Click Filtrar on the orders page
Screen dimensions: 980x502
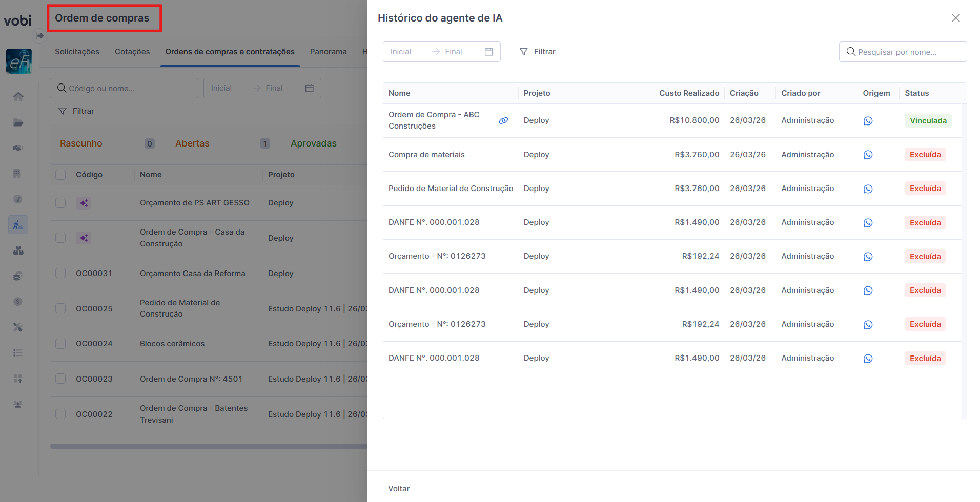pyautogui.click(x=76, y=111)
